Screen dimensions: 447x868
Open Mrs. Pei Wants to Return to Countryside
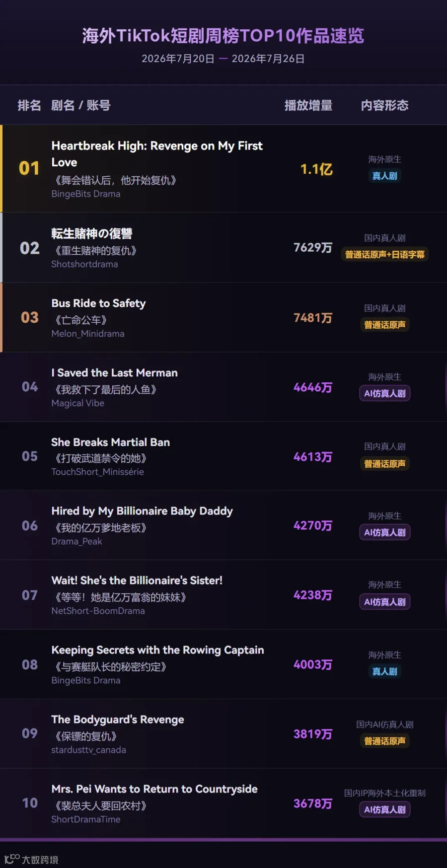[154, 789]
